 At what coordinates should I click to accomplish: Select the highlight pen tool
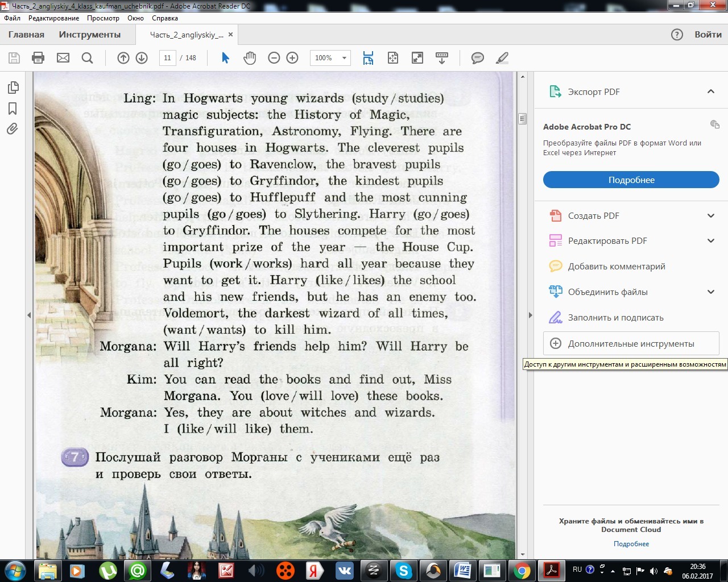502,58
